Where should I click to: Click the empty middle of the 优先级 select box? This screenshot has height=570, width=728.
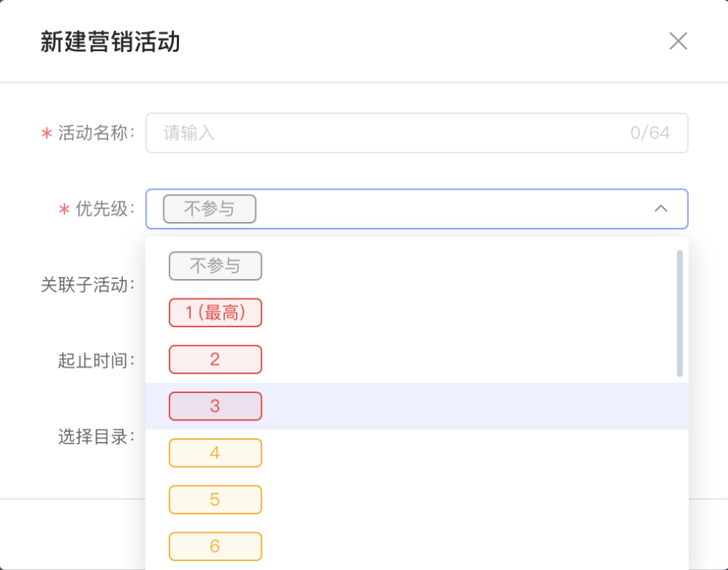pyautogui.click(x=444, y=209)
